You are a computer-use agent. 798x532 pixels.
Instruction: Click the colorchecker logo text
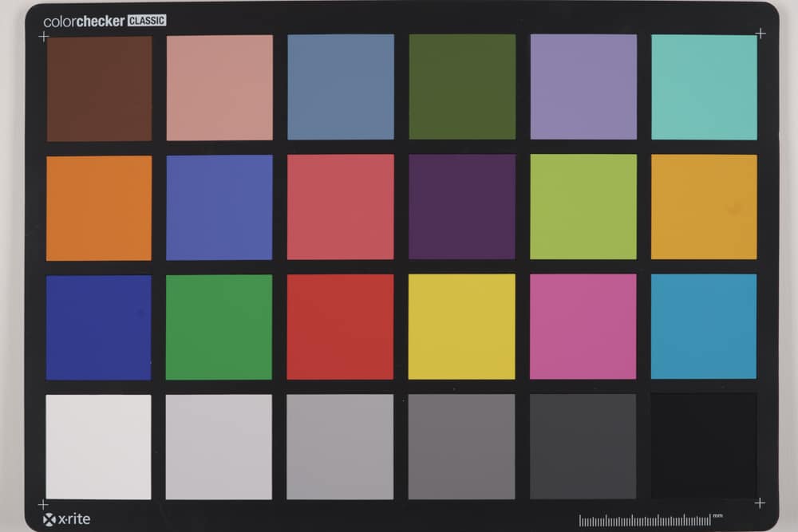pos(84,22)
